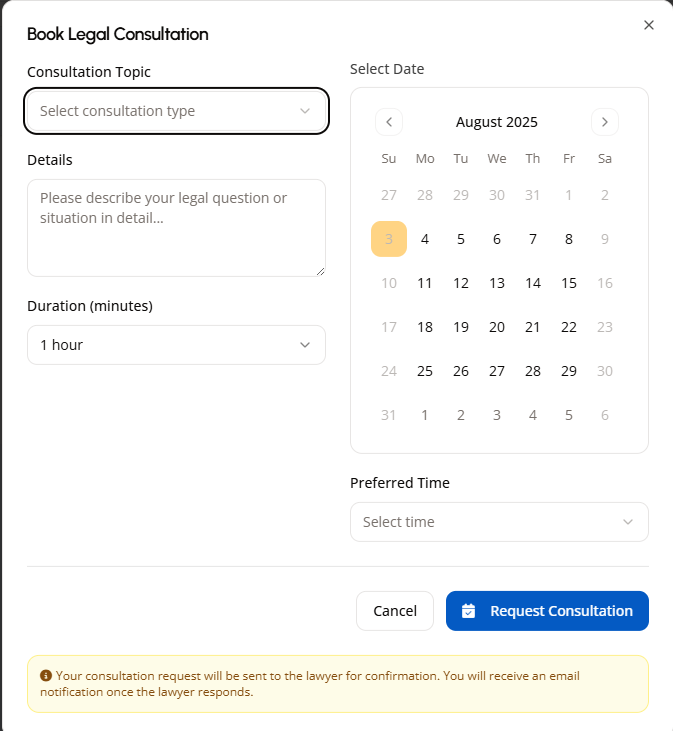Go to next month in calendar

[605, 122]
